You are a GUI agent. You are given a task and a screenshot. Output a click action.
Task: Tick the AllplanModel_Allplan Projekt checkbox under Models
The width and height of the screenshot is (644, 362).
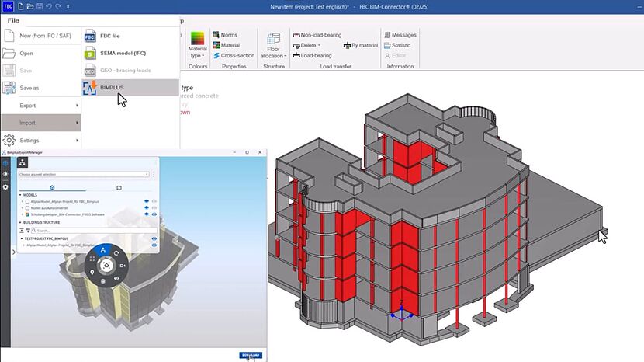point(28,201)
